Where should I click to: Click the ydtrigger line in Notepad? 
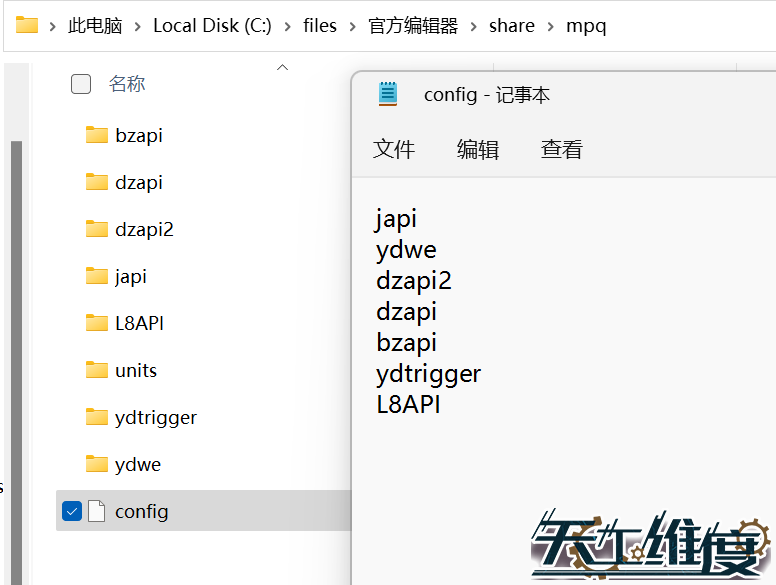click(428, 373)
